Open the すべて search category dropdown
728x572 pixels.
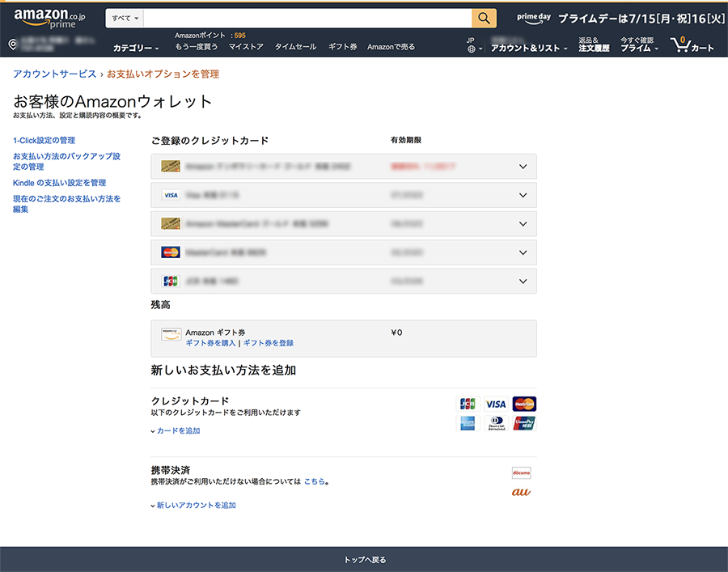(125, 18)
